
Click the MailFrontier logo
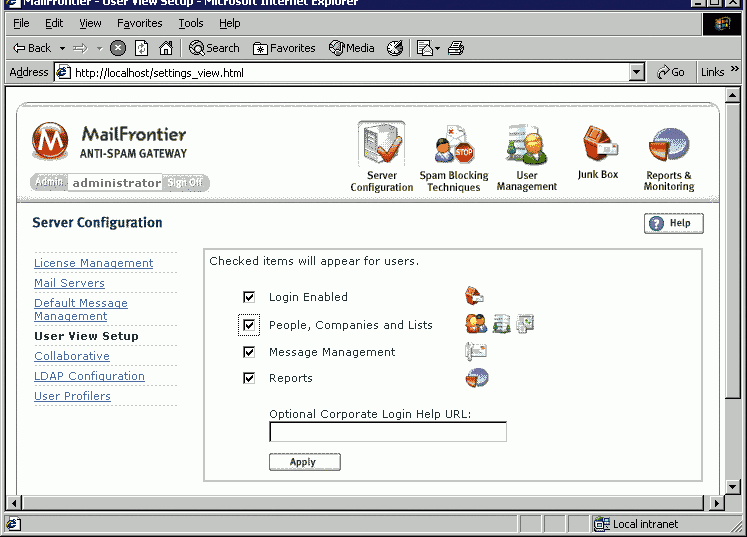(x=50, y=141)
